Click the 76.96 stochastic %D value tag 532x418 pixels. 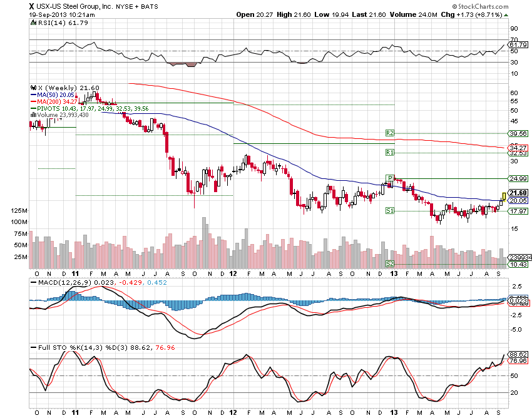518,360
